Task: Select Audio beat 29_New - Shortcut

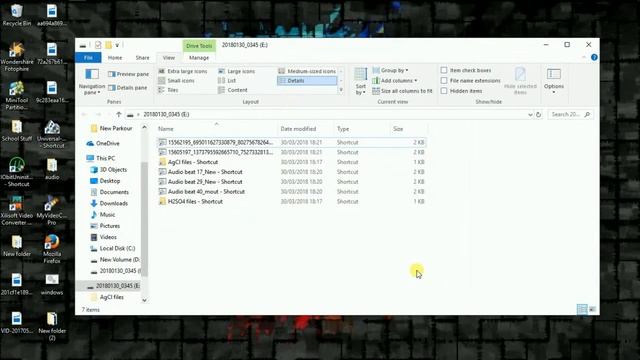Action: 291,182
